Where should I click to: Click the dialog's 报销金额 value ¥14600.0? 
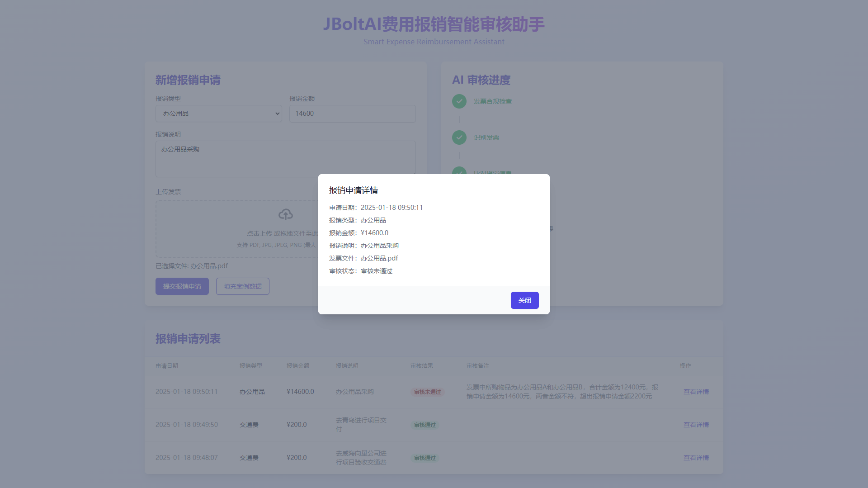coord(374,233)
